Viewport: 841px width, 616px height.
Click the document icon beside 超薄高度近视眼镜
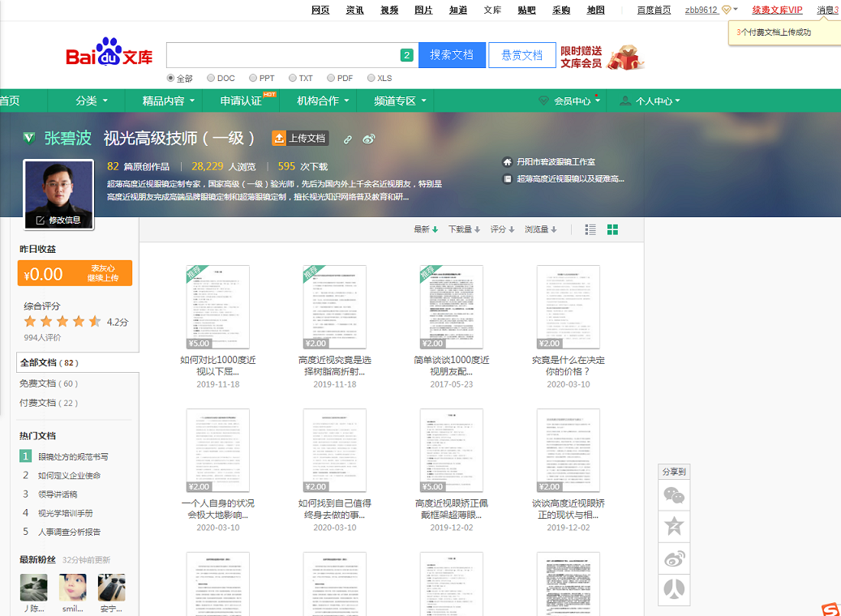click(x=507, y=179)
